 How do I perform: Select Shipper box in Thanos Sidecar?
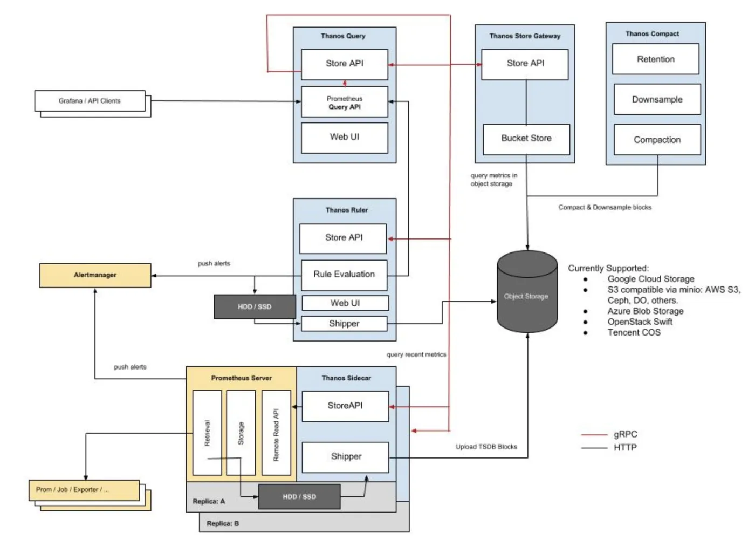coord(345,457)
